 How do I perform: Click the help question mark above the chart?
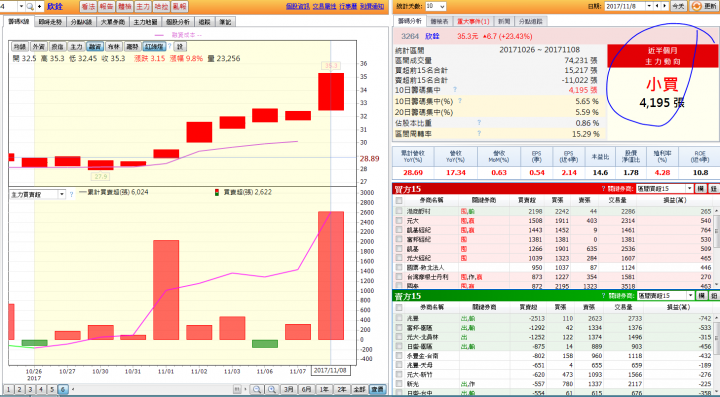[x=170, y=46]
